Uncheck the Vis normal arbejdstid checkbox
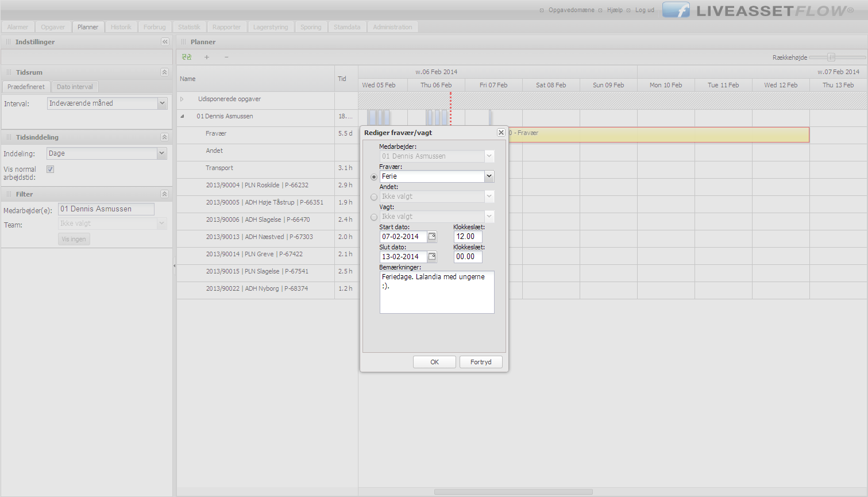The width and height of the screenshot is (868, 497). click(x=51, y=169)
